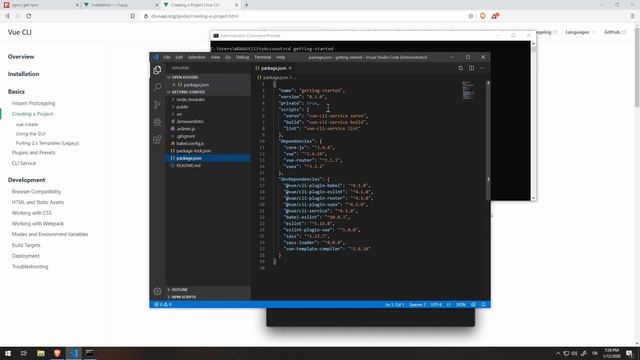Click the VS Code logo in title bar

pos(156,57)
